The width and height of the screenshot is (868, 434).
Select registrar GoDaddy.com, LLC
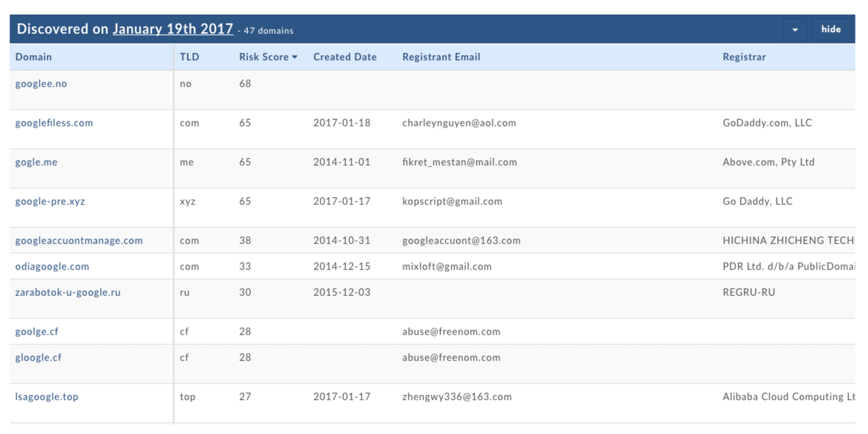[767, 123]
